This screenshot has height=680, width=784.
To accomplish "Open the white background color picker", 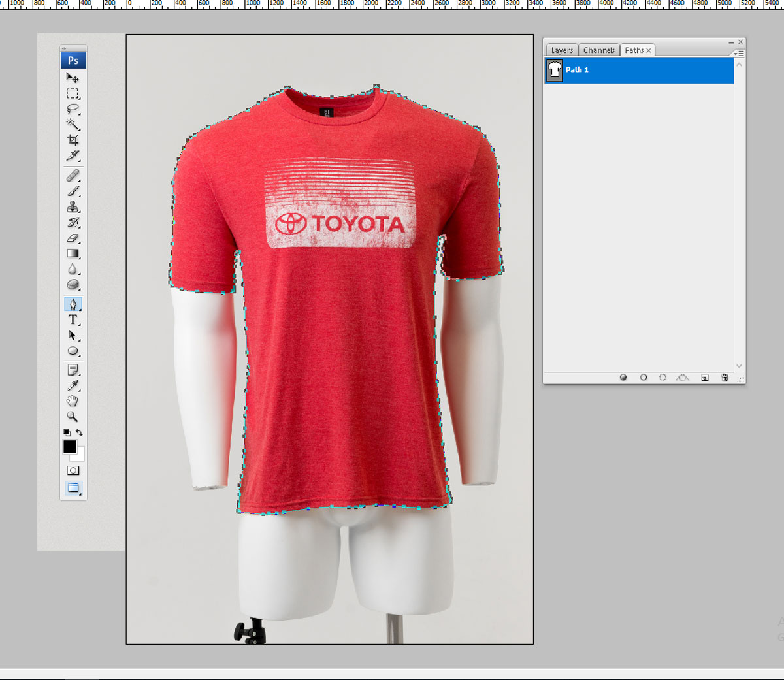I will pyautogui.click(x=80, y=456).
